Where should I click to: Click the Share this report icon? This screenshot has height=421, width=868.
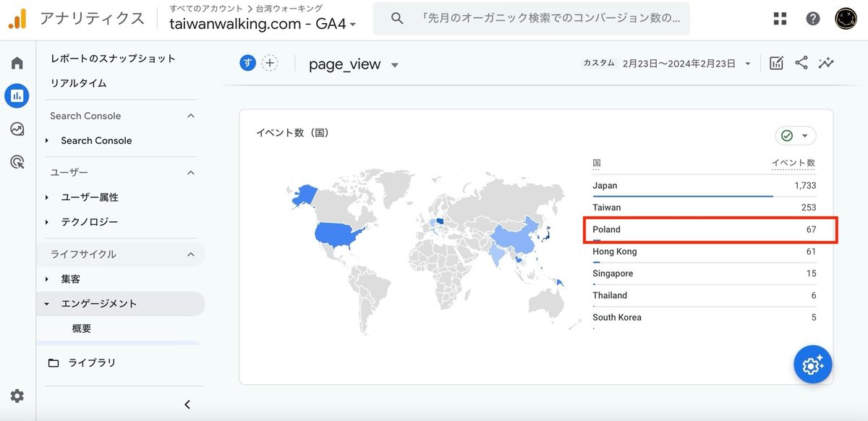pyautogui.click(x=801, y=63)
